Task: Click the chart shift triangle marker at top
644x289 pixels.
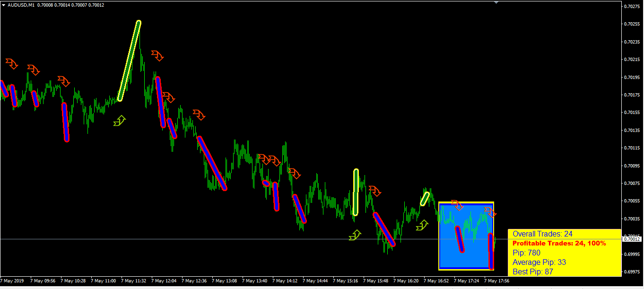Action: 496,2
